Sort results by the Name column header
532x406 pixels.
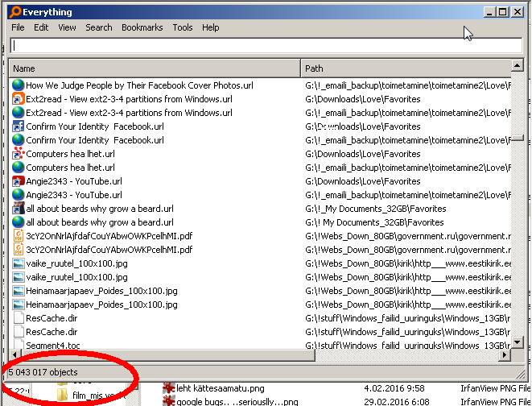155,68
